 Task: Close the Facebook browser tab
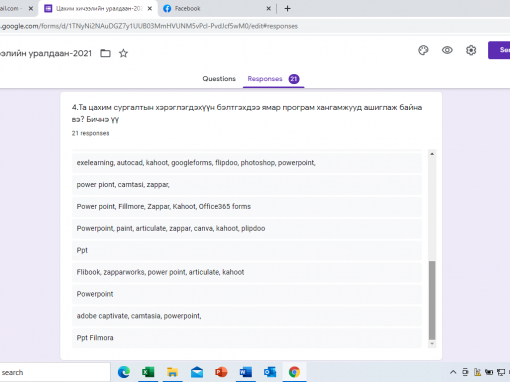pyautogui.click(x=268, y=9)
